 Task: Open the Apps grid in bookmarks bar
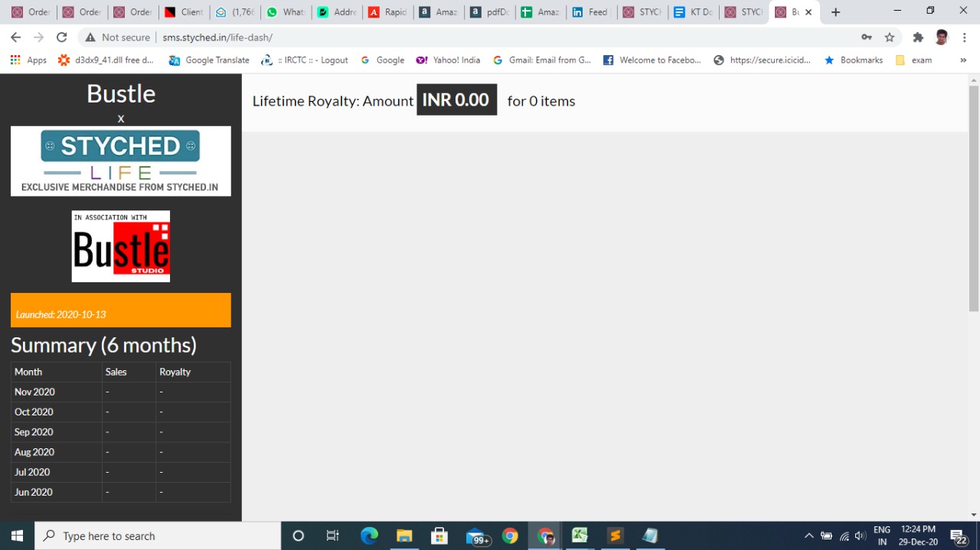coord(28,60)
